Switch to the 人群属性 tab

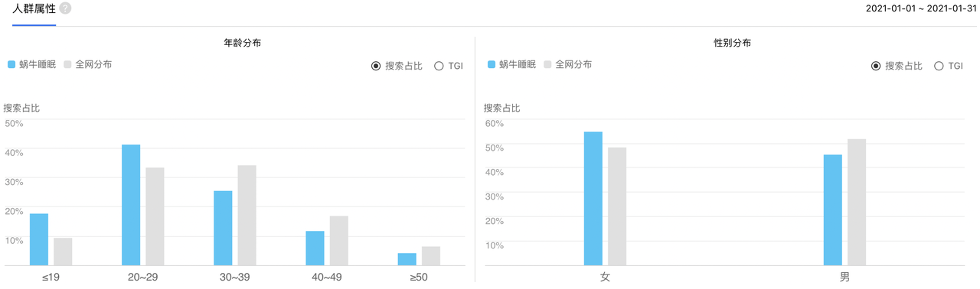coord(34,8)
